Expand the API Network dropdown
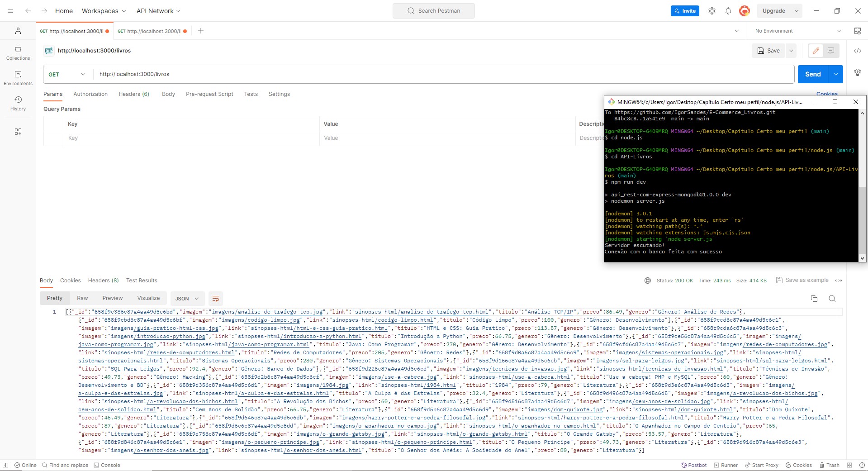868x471 pixels. (x=159, y=11)
